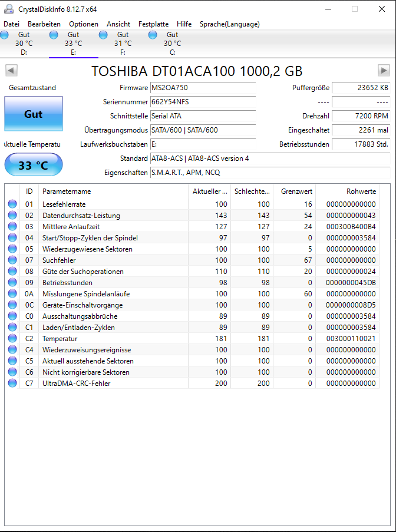Viewport: 396px width, 532px height.
Task: Close the CrystalDiskInfo window
Action: [381, 9]
